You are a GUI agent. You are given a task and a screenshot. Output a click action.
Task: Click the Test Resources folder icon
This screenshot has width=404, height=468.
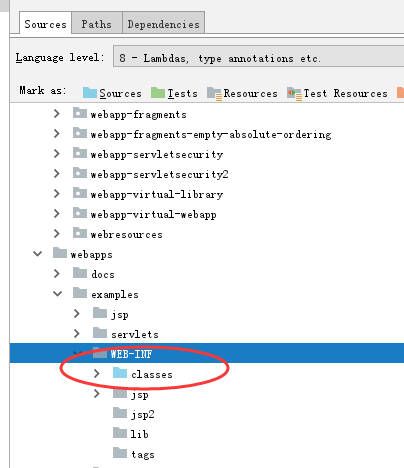[294, 93]
